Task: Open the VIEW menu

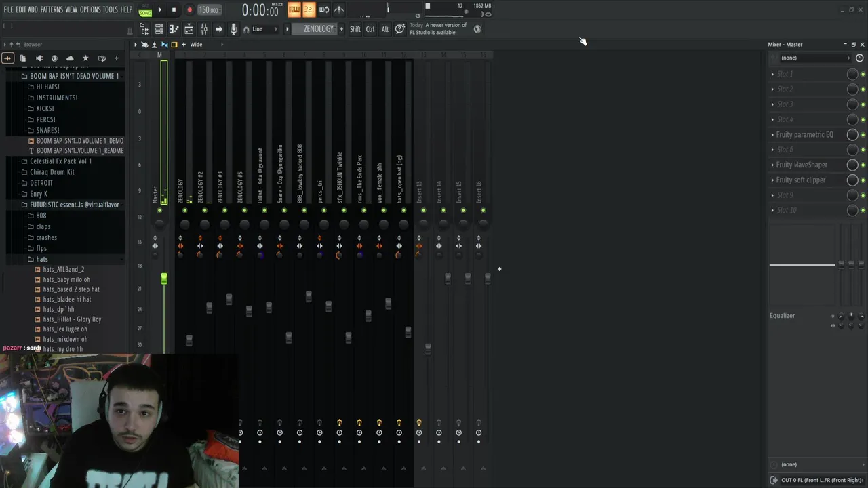Action: (71, 9)
